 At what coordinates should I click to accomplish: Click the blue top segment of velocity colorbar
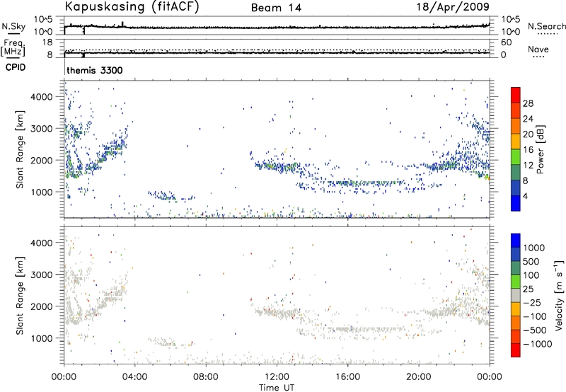click(516, 241)
